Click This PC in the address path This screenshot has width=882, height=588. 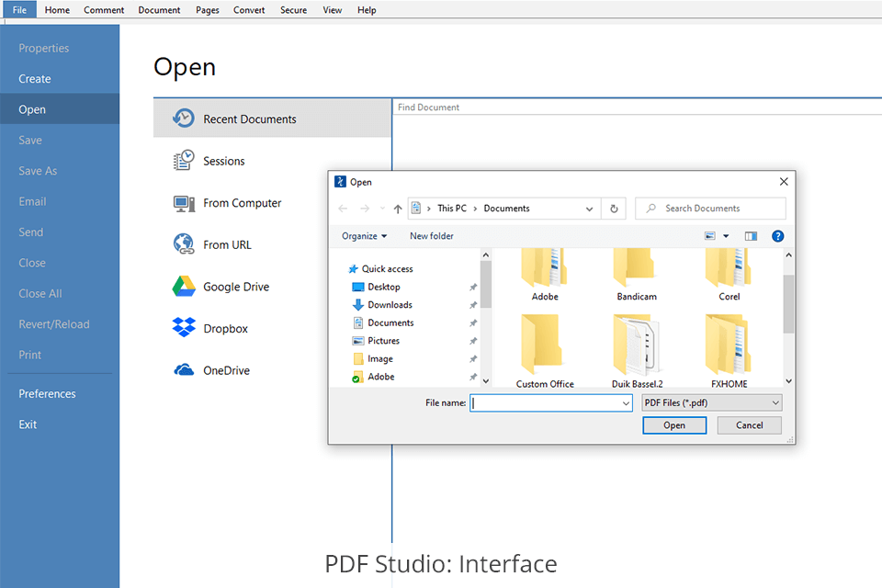[452, 209]
